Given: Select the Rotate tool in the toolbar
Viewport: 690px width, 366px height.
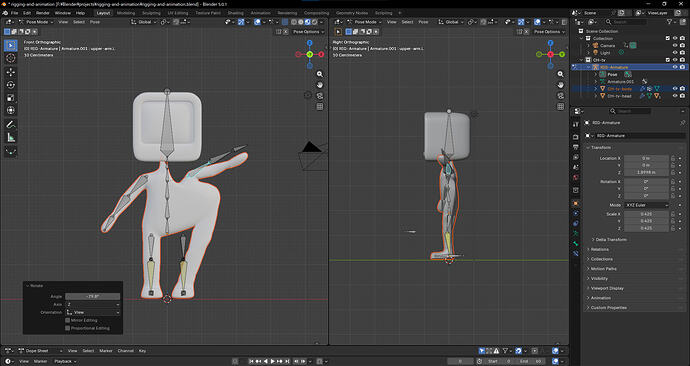Looking at the screenshot, I should point(11,84).
